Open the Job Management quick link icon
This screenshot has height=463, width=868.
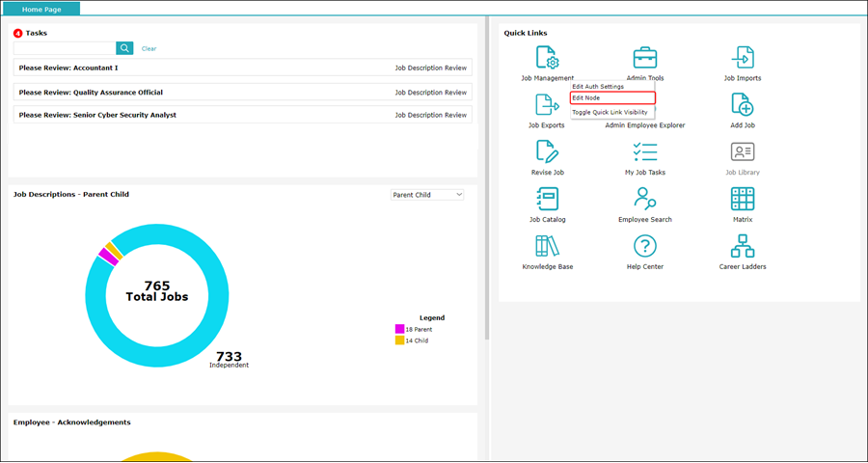tap(547, 57)
